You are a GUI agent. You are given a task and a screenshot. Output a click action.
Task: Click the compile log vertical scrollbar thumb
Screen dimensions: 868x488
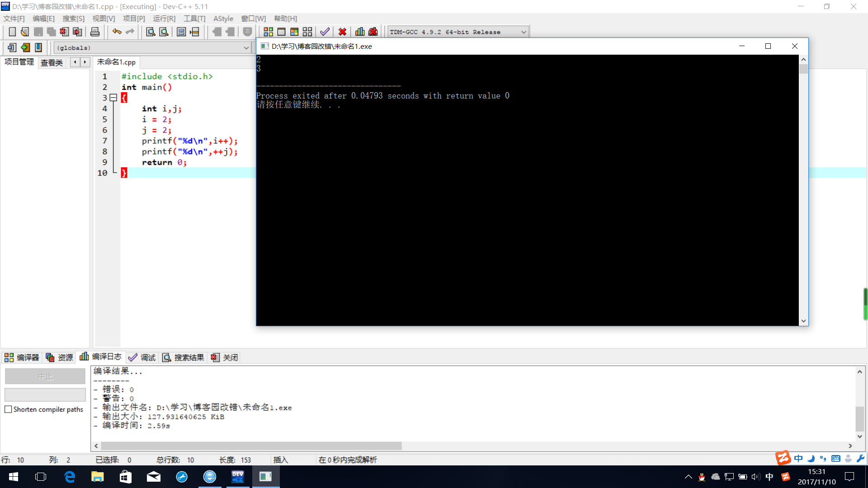click(x=860, y=419)
